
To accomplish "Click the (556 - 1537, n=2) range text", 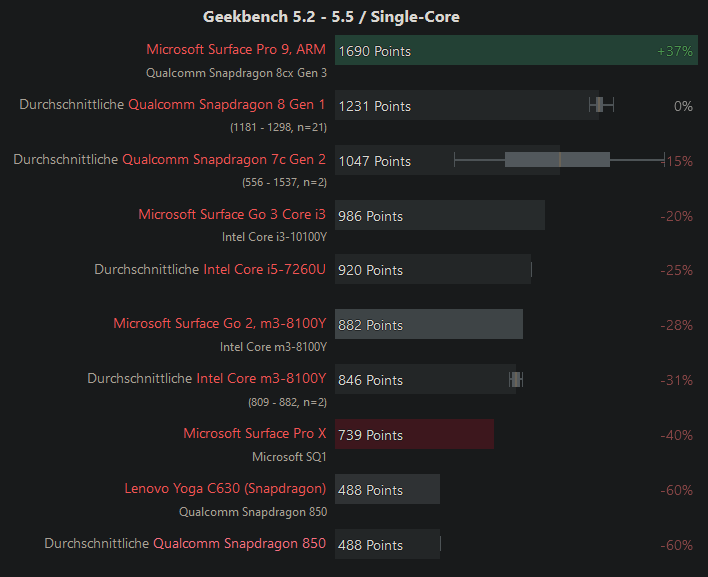I will pos(284,182).
